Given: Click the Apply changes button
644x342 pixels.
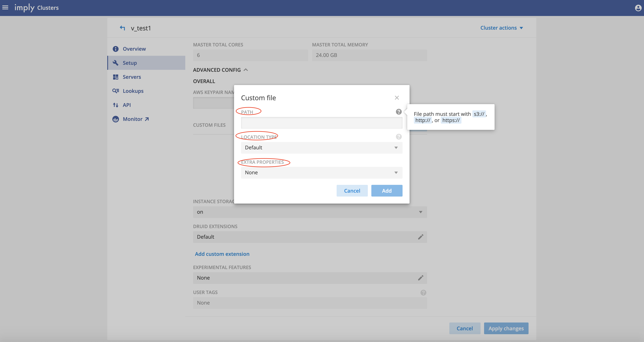Looking at the screenshot, I should 506,329.
